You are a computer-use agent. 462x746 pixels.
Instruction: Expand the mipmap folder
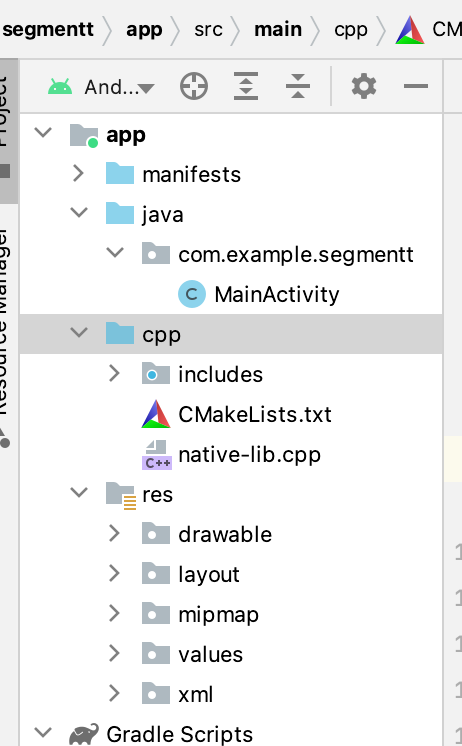114,613
